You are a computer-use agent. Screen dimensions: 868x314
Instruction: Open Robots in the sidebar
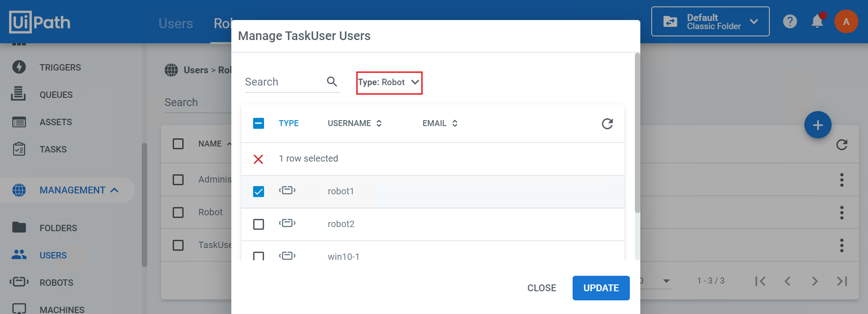(x=56, y=283)
